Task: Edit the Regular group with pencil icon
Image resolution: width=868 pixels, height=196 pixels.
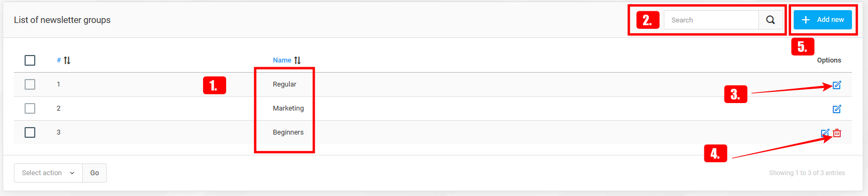Action: 837,85
